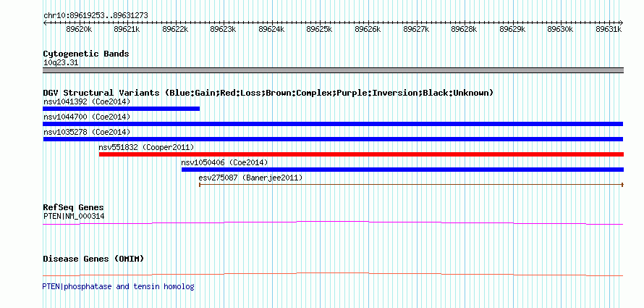Open the esv275087 (Banerjee2011) label

tap(250, 178)
